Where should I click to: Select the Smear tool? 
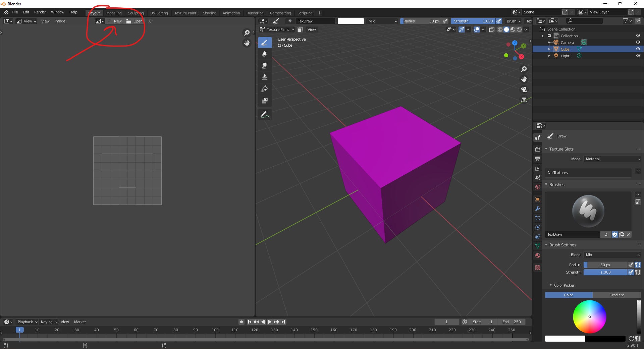coord(265,66)
